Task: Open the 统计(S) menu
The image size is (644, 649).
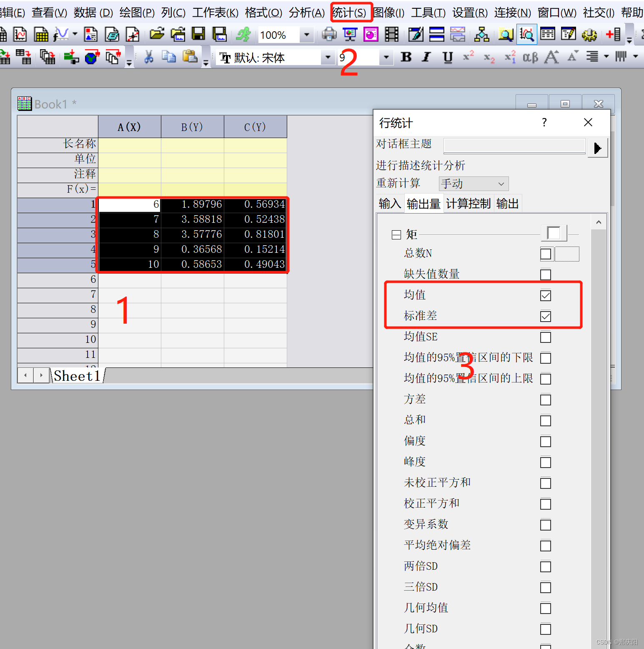Action: point(351,13)
